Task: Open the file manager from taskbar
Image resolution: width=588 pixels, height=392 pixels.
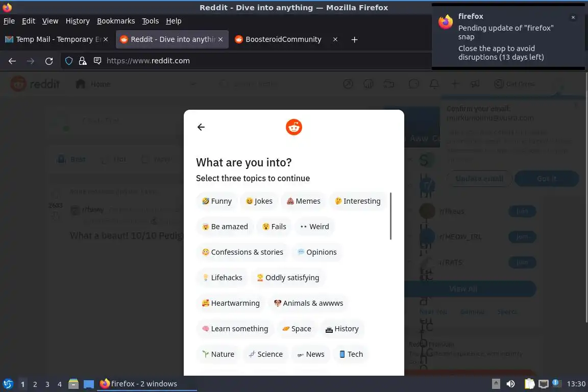Action: (x=73, y=384)
